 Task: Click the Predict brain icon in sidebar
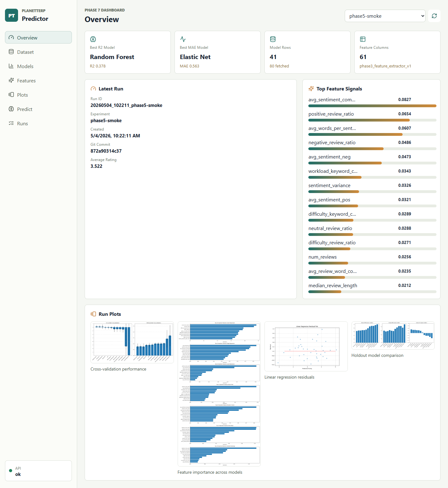11,109
